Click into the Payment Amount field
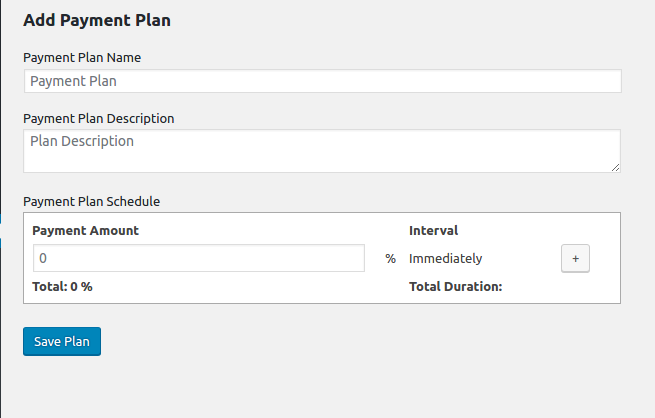 coord(199,258)
